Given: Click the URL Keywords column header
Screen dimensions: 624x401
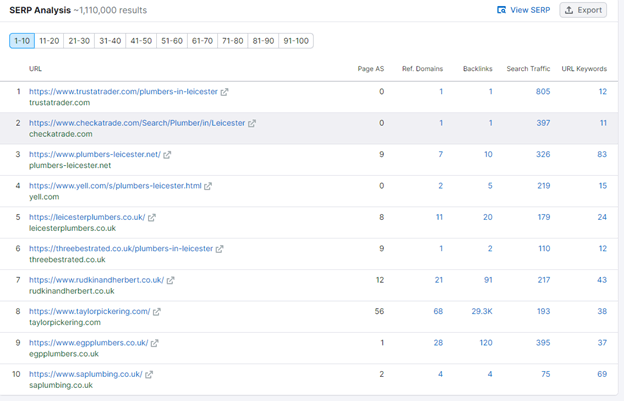Looking at the screenshot, I should point(584,69).
